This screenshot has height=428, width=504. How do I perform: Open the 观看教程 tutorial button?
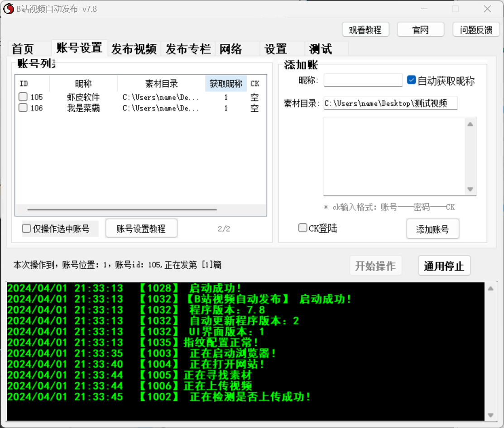pyautogui.click(x=365, y=30)
